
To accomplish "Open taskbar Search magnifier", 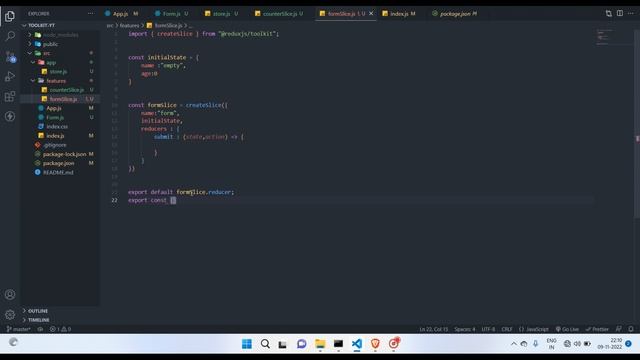I will [x=265, y=344].
